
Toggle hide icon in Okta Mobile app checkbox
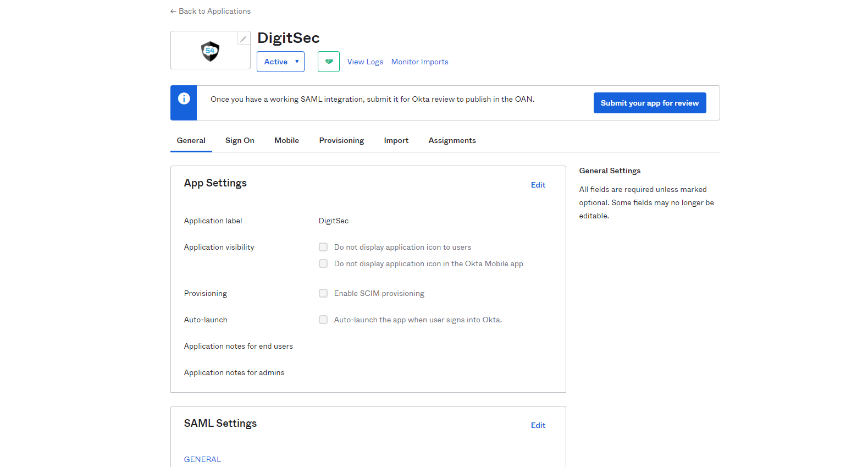point(323,263)
